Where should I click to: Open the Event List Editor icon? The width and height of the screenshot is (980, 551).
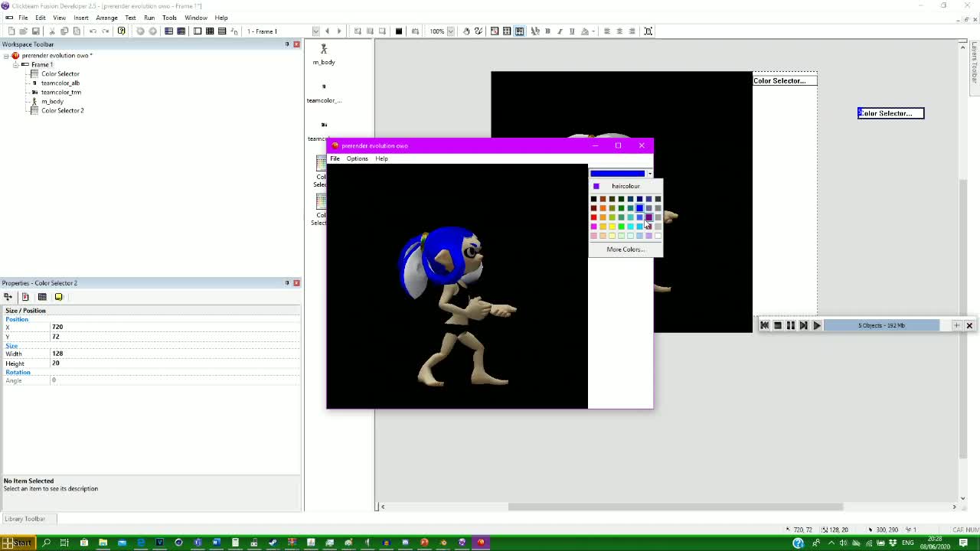222,31
